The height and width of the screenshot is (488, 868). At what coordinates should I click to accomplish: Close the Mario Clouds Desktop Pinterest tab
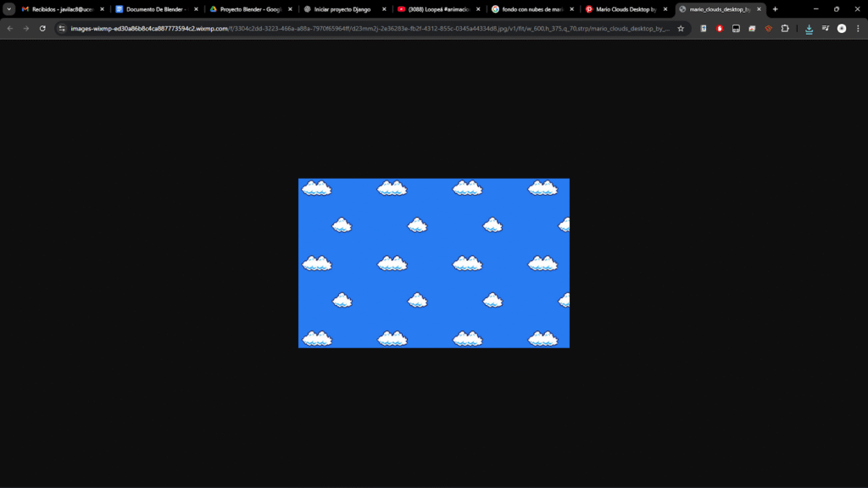(x=665, y=8)
